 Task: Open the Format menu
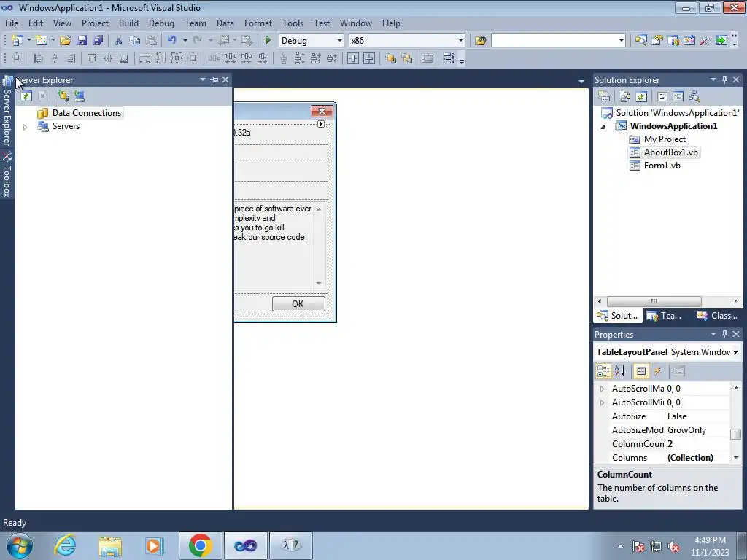click(258, 23)
